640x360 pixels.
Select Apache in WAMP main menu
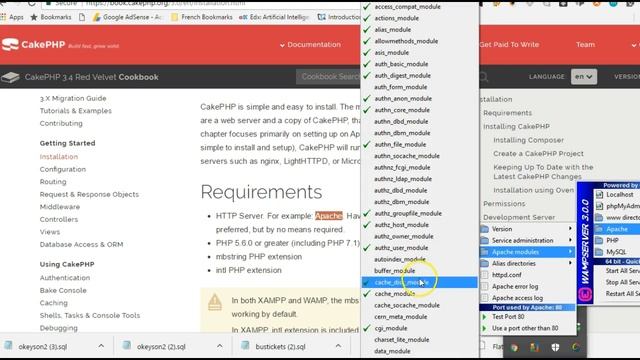[617, 229]
